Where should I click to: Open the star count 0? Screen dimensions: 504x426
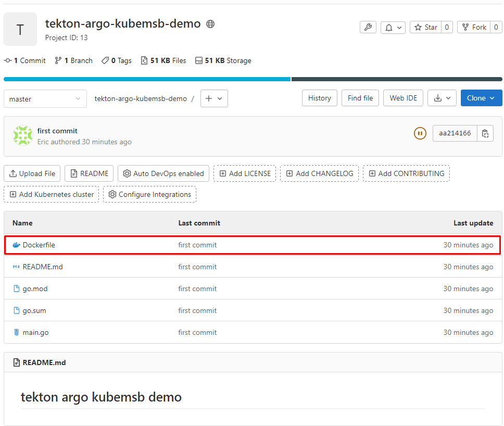click(x=447, y=27)
